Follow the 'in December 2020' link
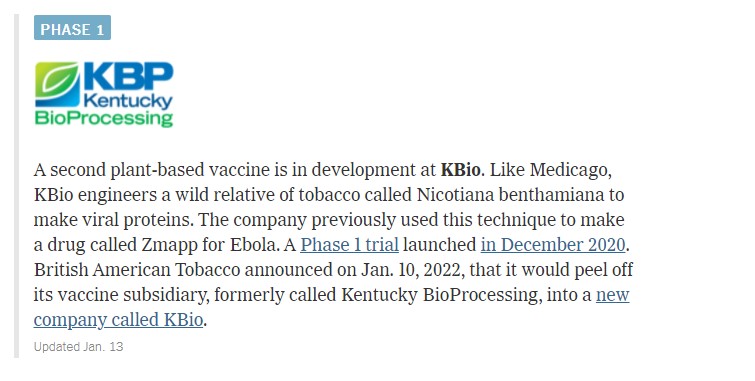The height and width of the screenshot is (381, 755). point(553,245)
